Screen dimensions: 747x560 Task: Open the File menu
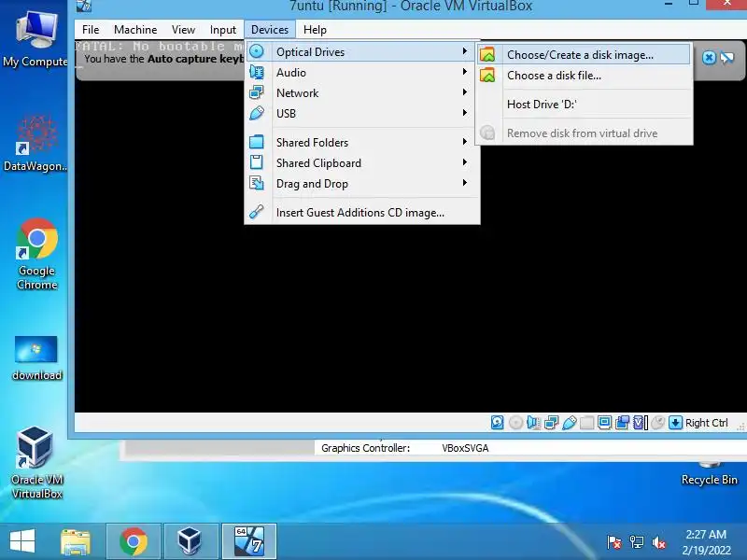pyautogui.click(x=91, y=30)
